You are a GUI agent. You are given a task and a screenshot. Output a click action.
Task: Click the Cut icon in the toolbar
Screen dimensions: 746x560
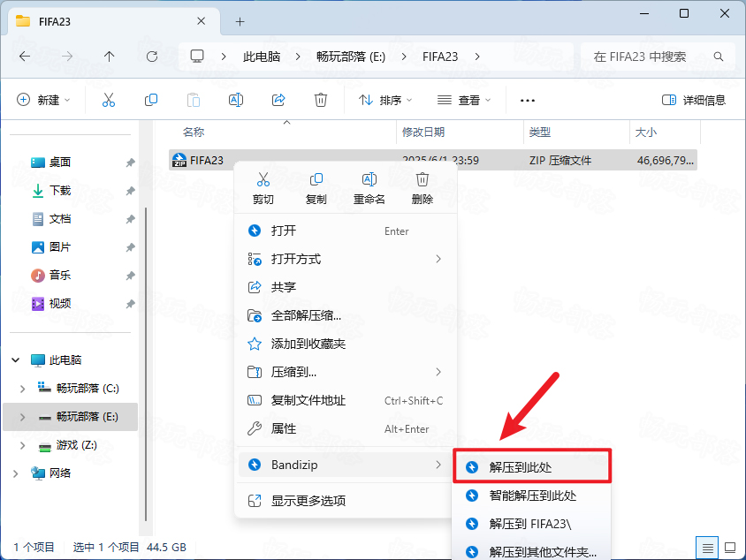(109, 101)
